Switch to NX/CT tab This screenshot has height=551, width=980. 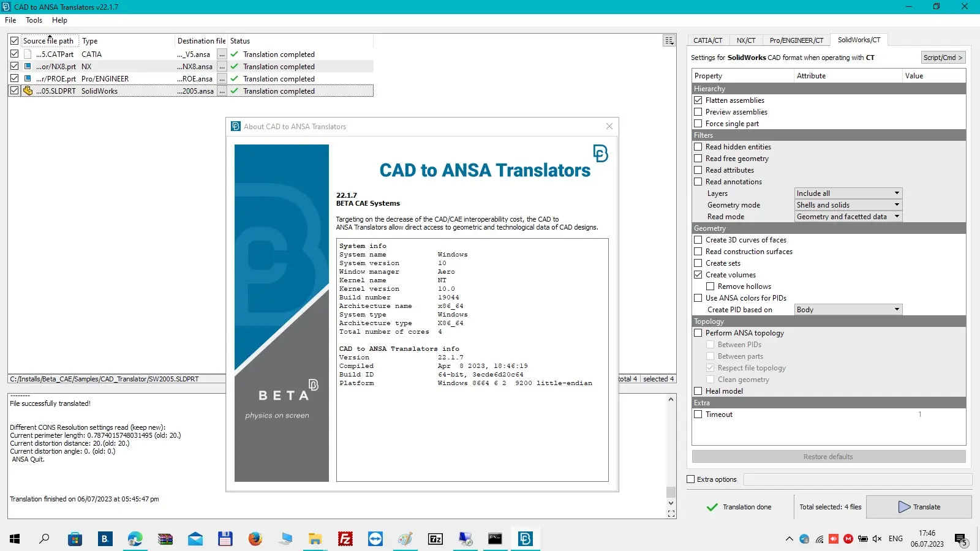click(746, 40)
